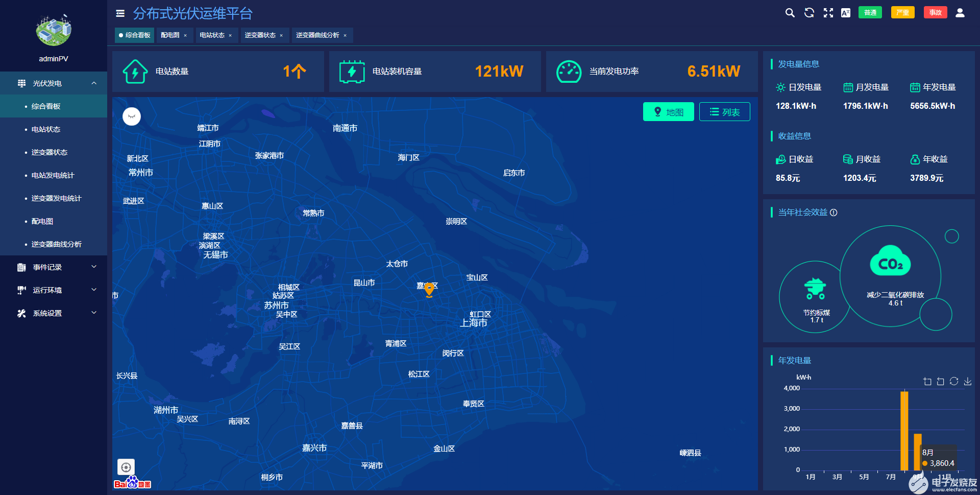Expand the 系统设置 sidebar menu

pyautogui.click(x=54, y=313)
